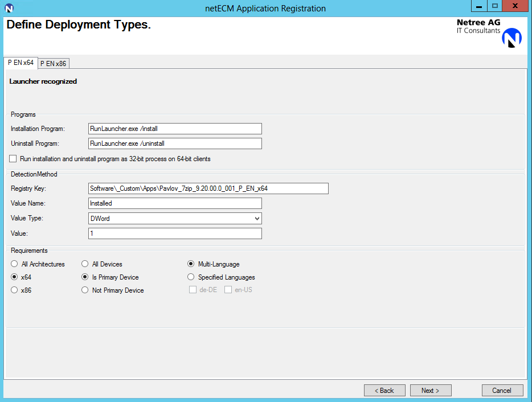Select All Architectures radio button
This screenshot has width=532, height=402.
coord(14,264)
